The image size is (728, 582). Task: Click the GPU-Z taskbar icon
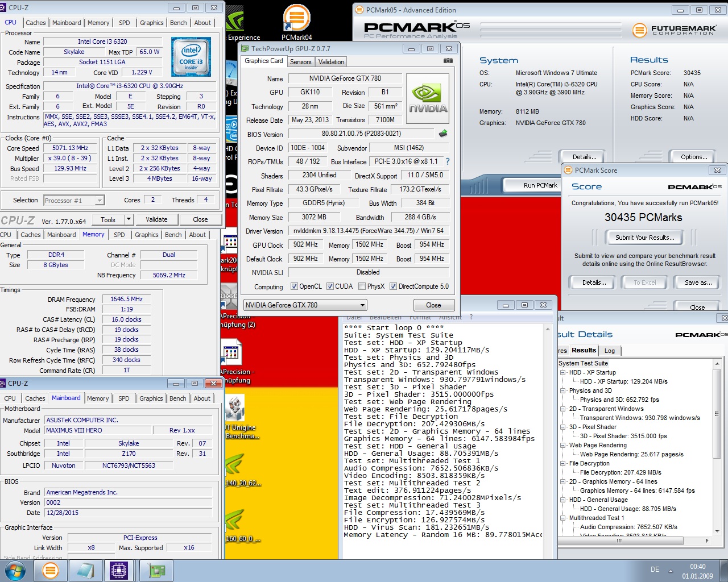(x=156, y=570)
